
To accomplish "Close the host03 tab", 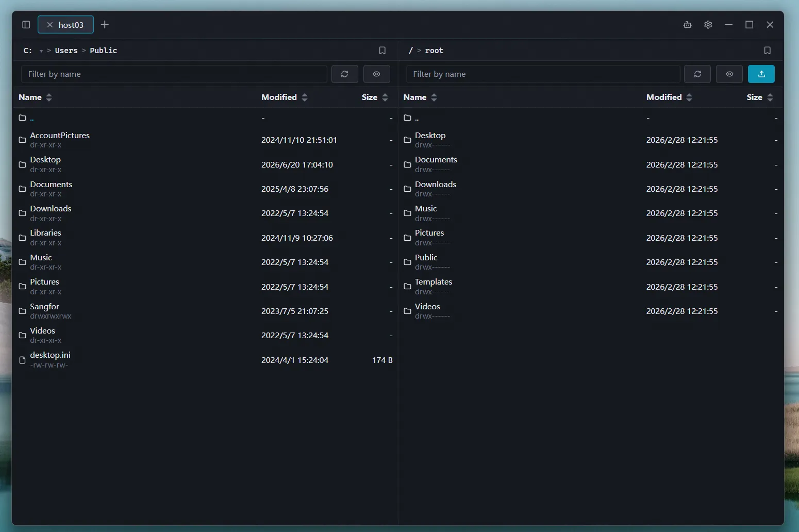I will point(49,25).
